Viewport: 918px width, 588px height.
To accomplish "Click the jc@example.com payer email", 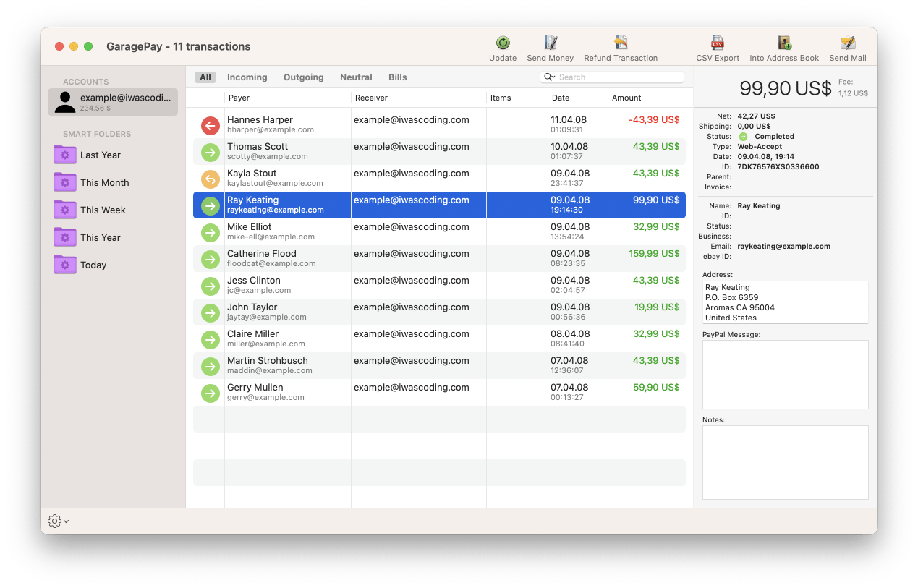I will 259,290.
